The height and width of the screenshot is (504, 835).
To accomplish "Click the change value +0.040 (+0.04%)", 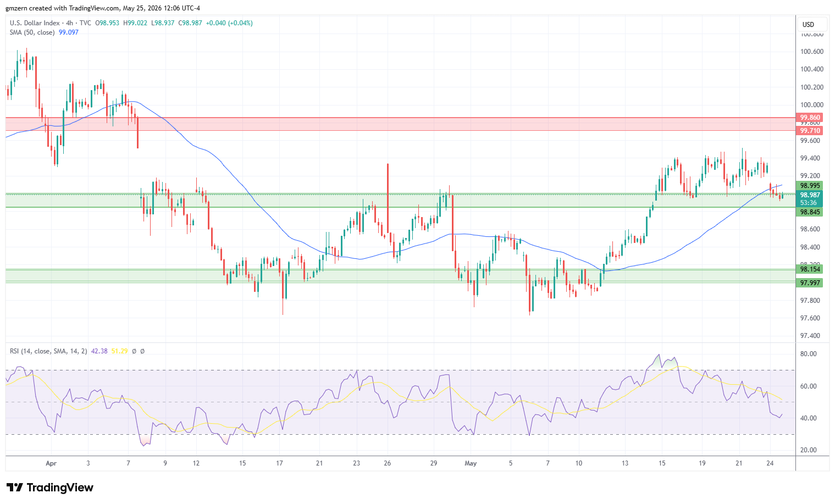I will pos(230,23).
